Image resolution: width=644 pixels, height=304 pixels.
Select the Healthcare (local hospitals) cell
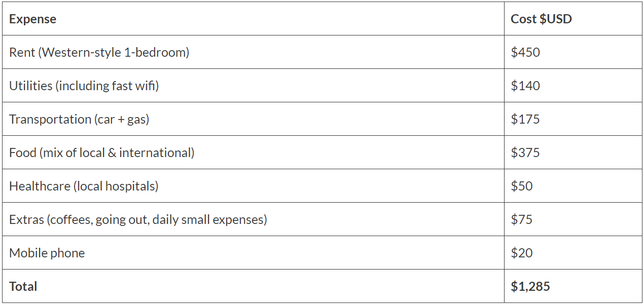(x=84, y=186)
